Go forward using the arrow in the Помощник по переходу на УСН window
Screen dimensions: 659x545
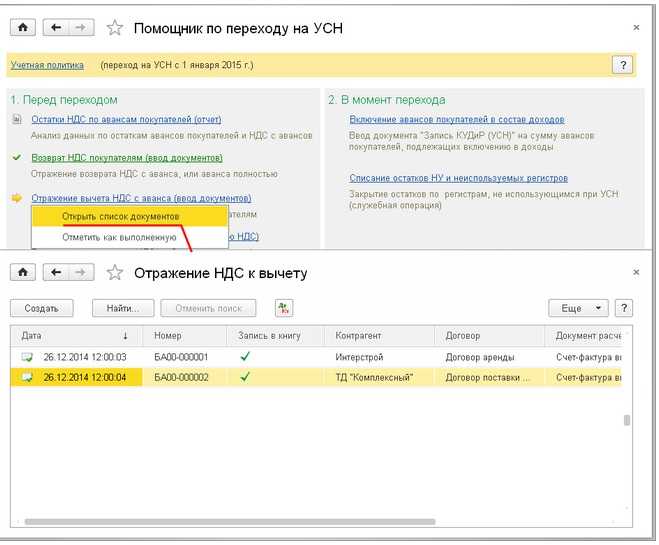point(81,28)
